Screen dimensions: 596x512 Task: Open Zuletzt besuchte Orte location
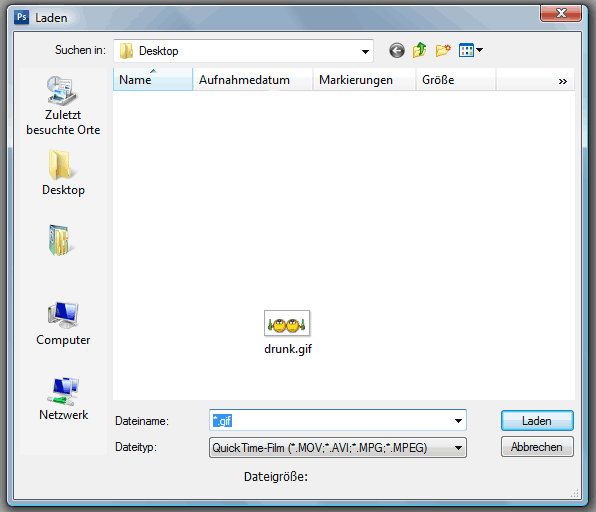point(63,106)
